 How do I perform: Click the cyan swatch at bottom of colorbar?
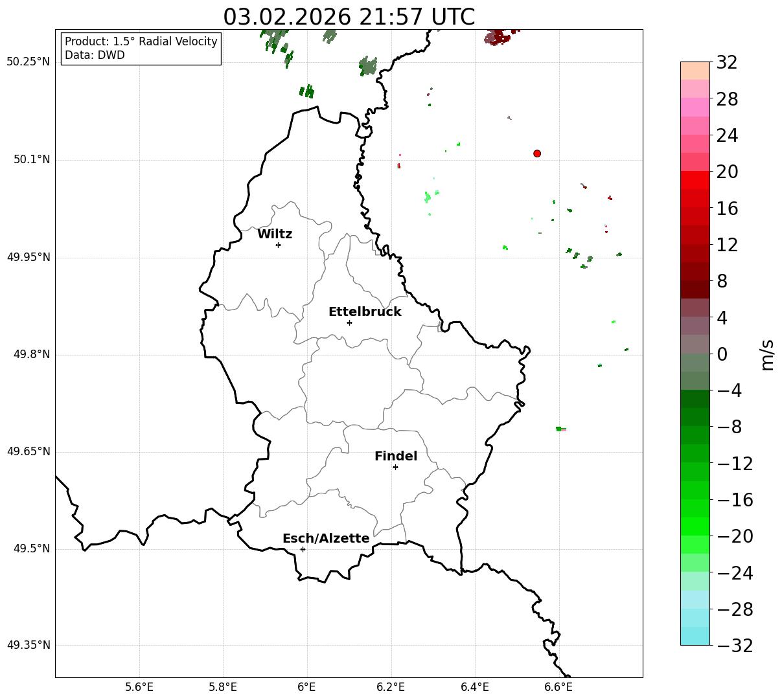pyautogui.click(x=695, y=636)
